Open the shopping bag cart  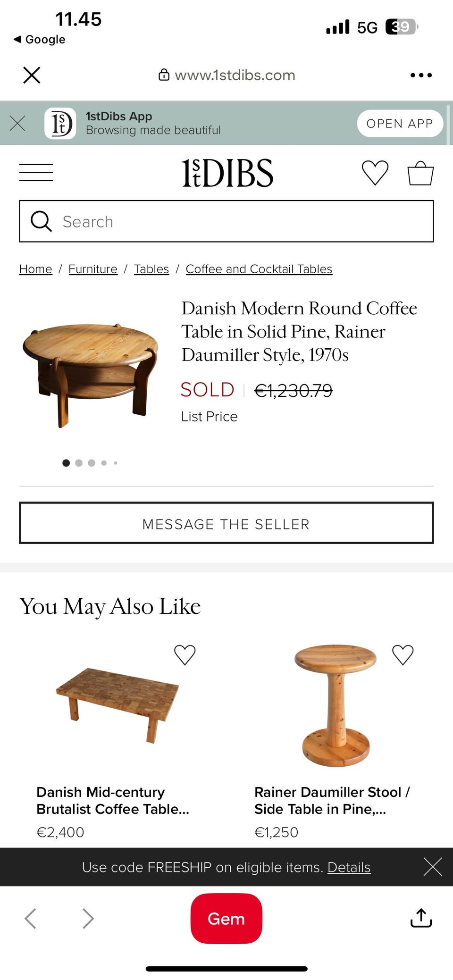(420, 173)
